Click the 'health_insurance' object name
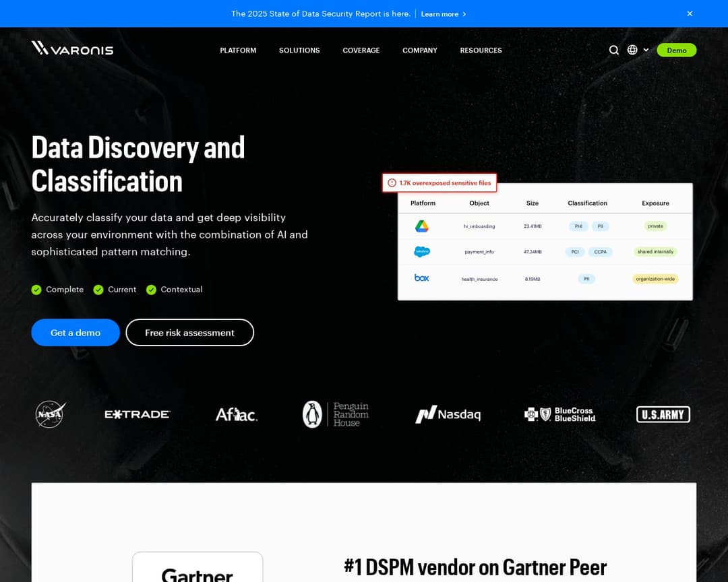Image resolution: width=728 pixels, height=582 pixels. pos(480,279)
